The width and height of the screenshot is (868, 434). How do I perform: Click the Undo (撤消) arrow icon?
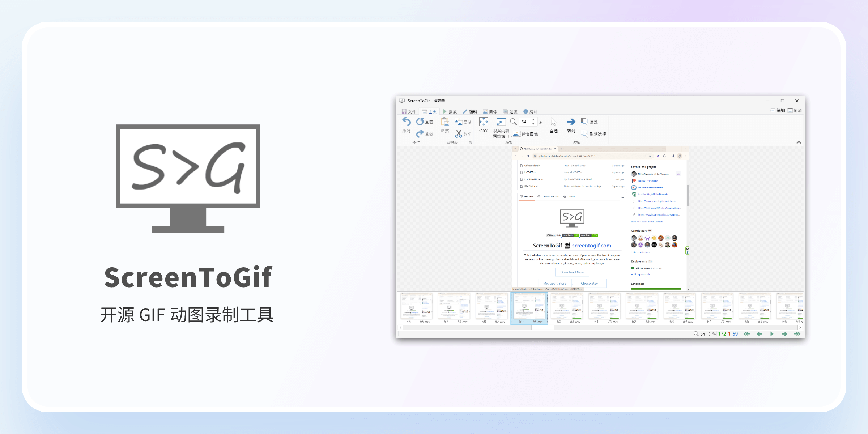pyautogui.click(x=406, y=122)
